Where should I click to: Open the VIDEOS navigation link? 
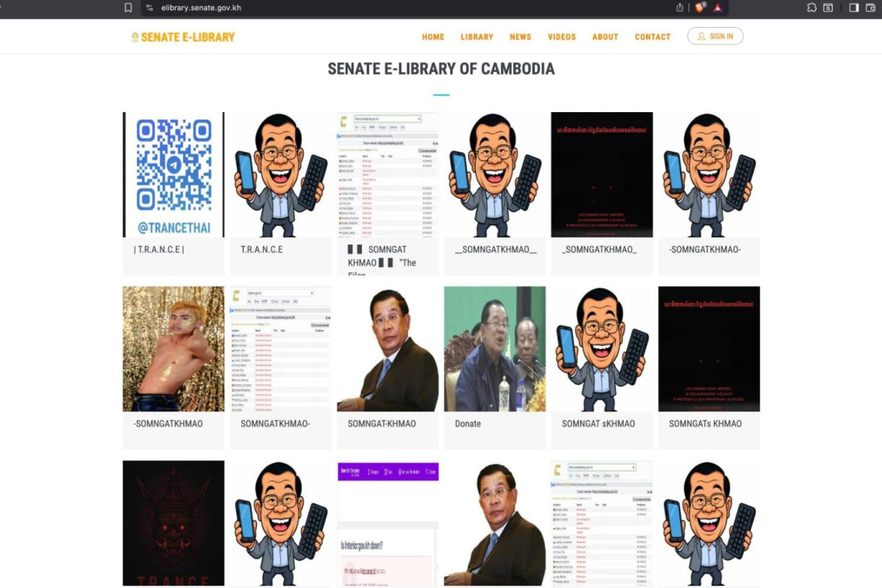[562, 37]
